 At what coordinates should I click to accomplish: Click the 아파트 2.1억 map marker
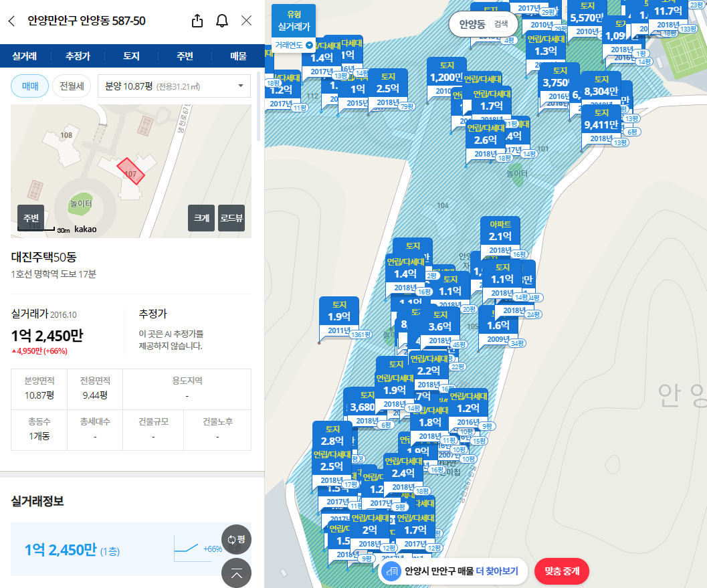click(500, 231)
